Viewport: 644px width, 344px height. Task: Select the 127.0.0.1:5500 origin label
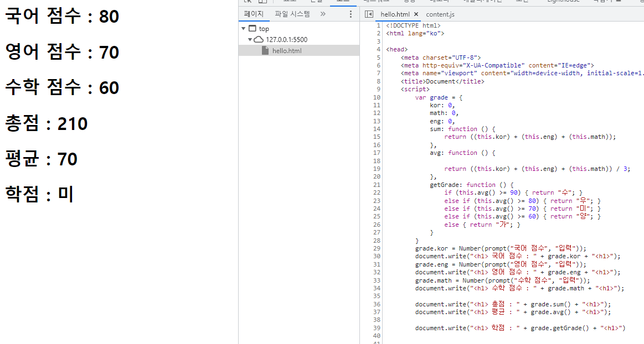pyautogui.click(x=287, y=40)
